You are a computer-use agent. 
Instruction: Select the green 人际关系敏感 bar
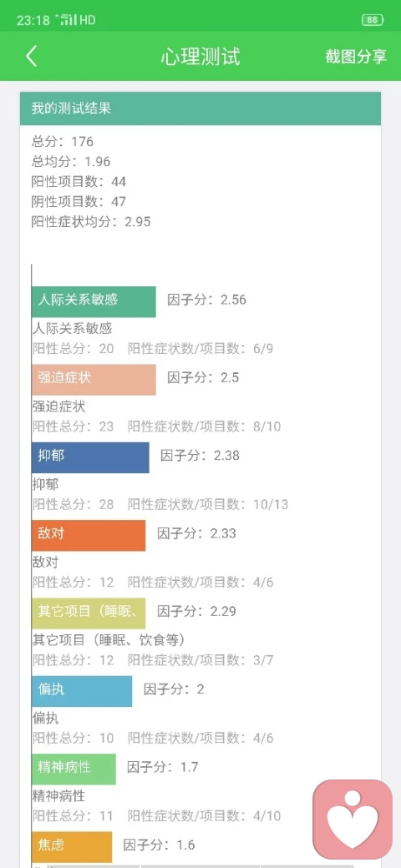click(94, 301)
